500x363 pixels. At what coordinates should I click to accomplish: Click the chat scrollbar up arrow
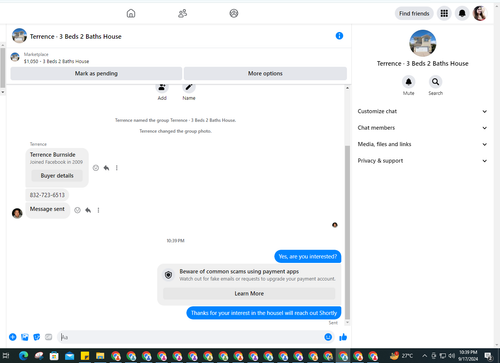(x=347, y=88)
